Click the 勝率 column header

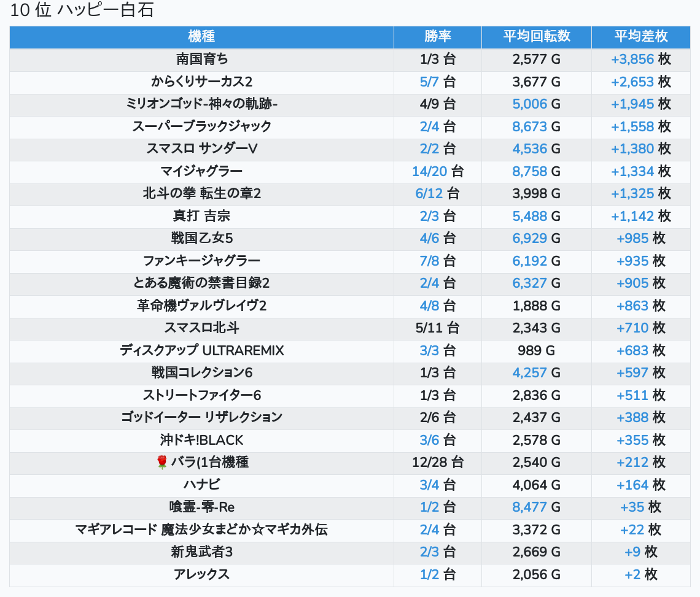(437, 36)
